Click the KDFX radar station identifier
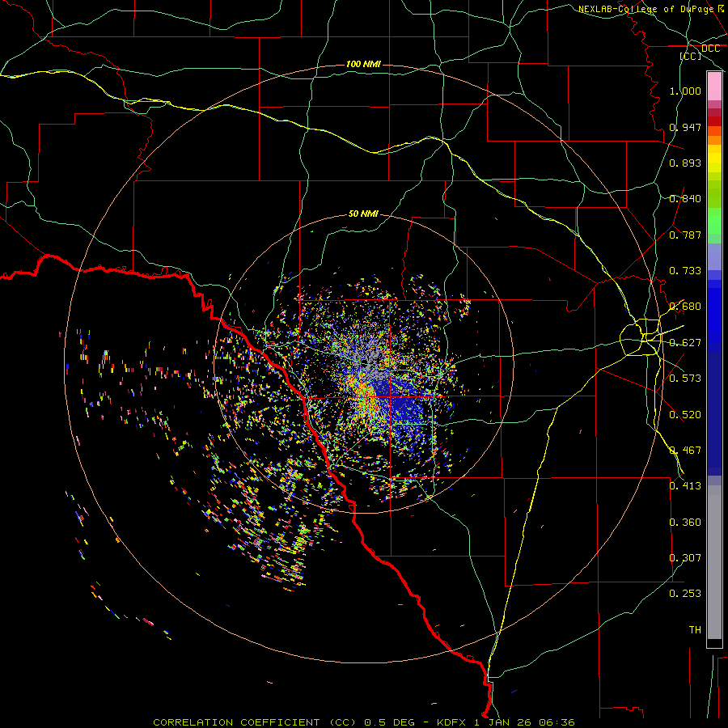 (x=453, y=722)
